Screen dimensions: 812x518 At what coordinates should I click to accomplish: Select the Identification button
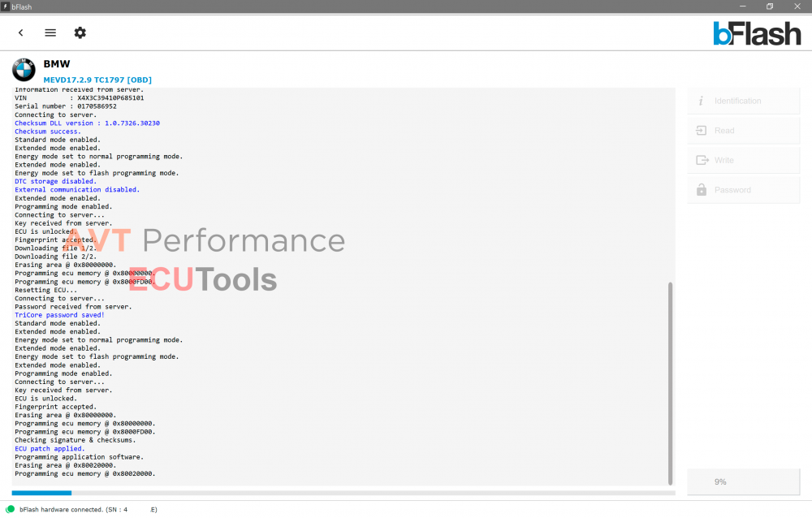[743, 100]
